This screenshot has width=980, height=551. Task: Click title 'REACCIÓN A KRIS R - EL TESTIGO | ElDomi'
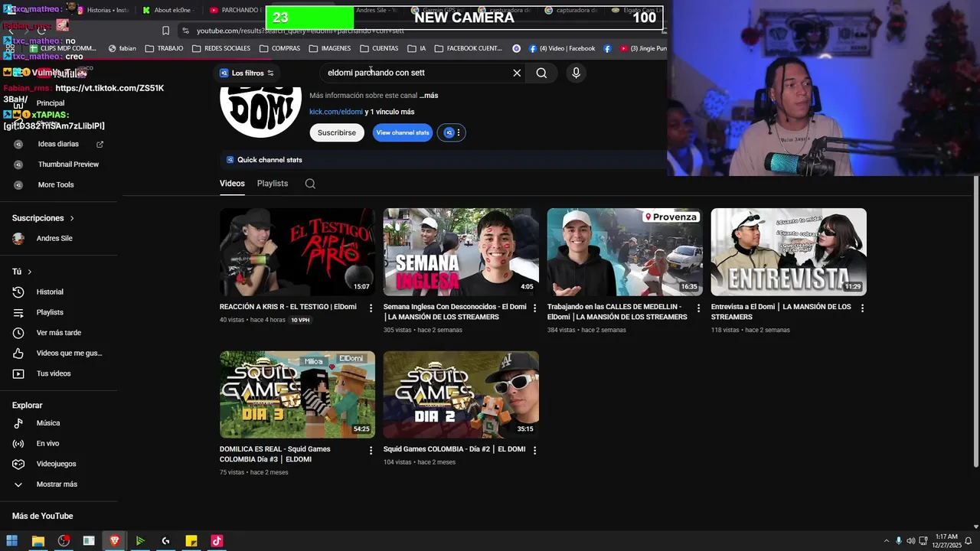click(x=288, y=307)
